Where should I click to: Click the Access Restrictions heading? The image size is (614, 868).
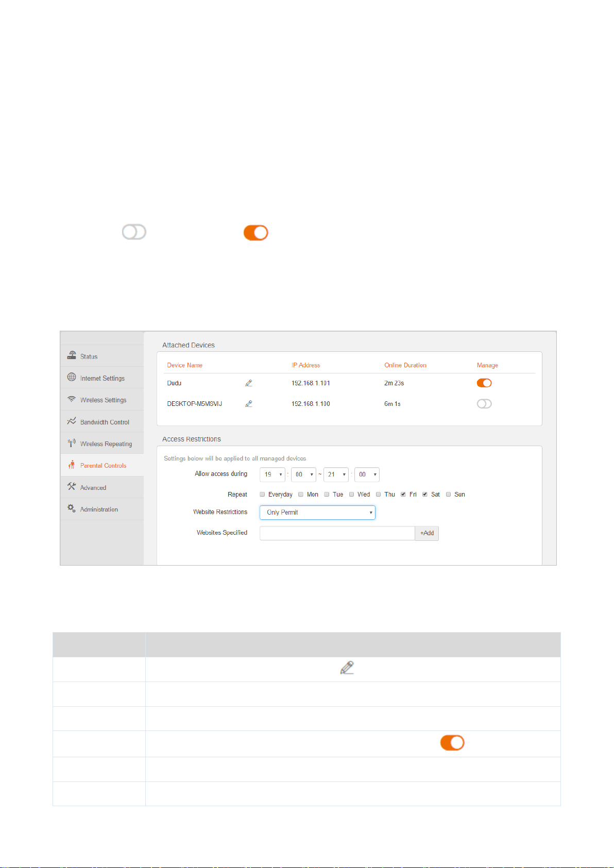point(192,439)
